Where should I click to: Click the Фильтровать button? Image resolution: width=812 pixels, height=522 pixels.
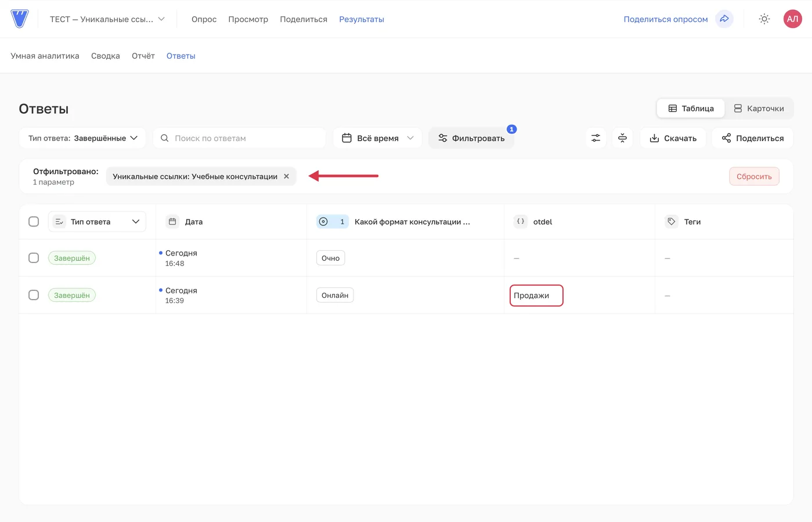pos(471,138)
